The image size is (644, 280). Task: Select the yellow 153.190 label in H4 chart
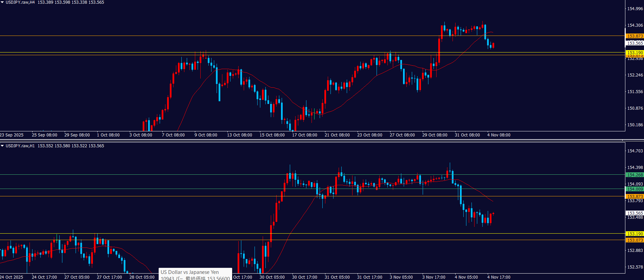635,52
